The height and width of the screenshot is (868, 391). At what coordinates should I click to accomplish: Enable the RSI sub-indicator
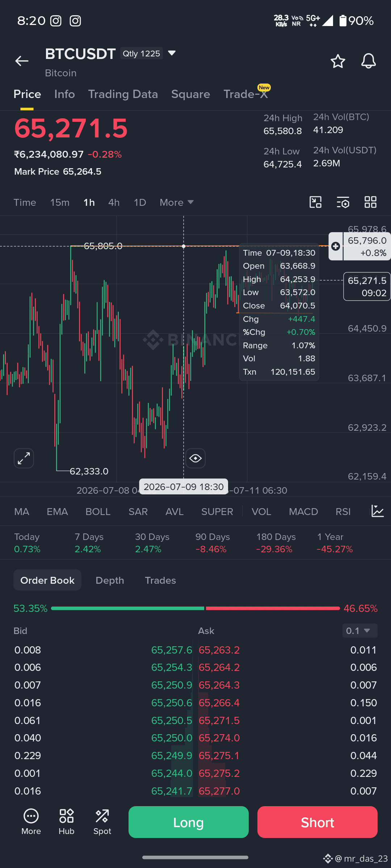343,511
